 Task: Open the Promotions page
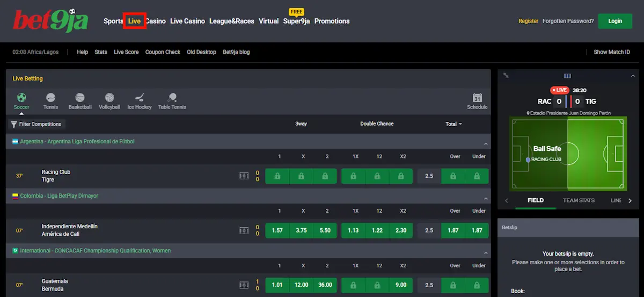pos(332,21)
